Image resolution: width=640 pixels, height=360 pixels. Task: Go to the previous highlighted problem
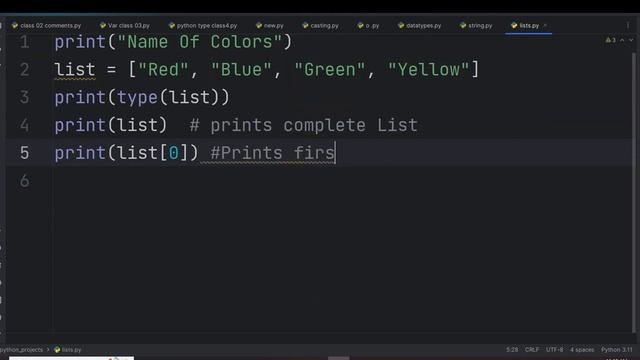[622, 40]
